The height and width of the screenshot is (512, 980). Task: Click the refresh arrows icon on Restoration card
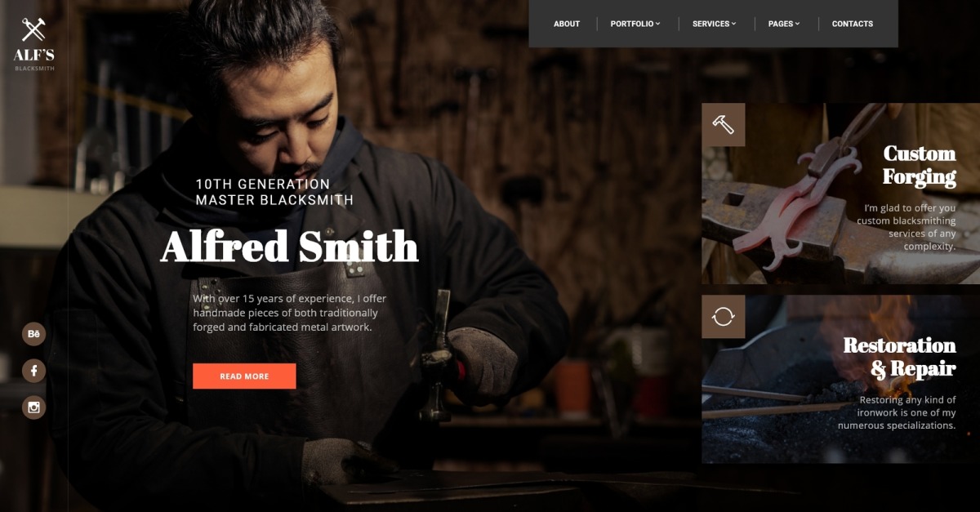coord(724,317)
